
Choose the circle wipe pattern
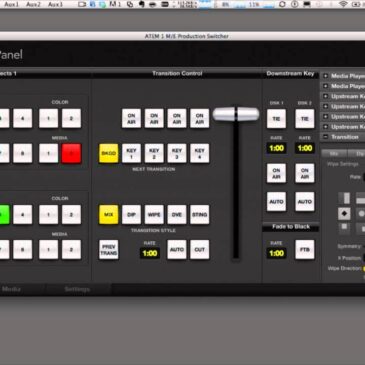[361, 214]
